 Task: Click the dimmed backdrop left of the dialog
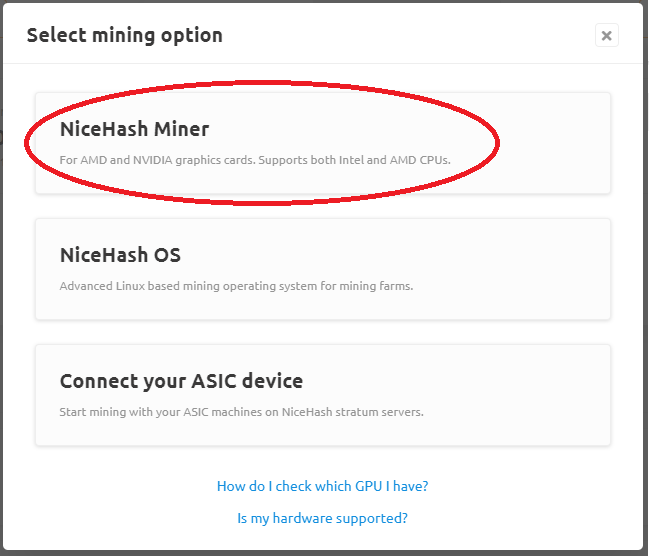[1, 300]
